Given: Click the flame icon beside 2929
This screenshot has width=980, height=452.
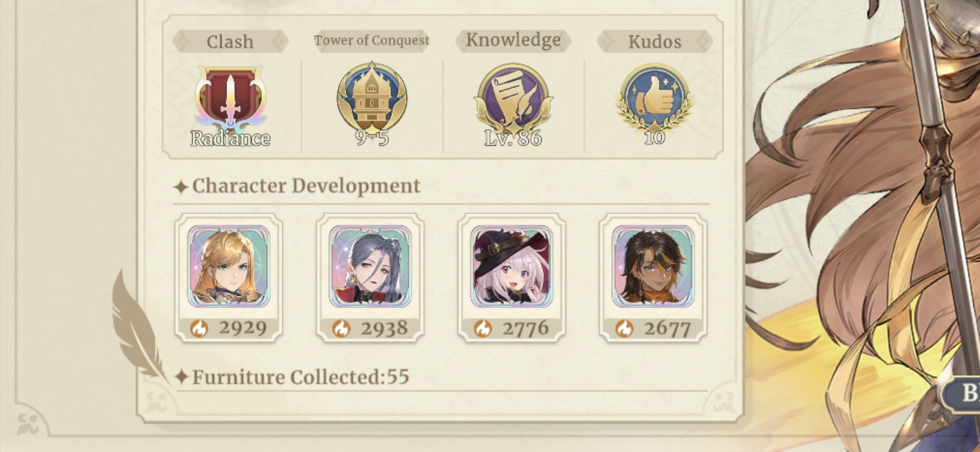Looking at the screenshot, I should coord(199,328).
